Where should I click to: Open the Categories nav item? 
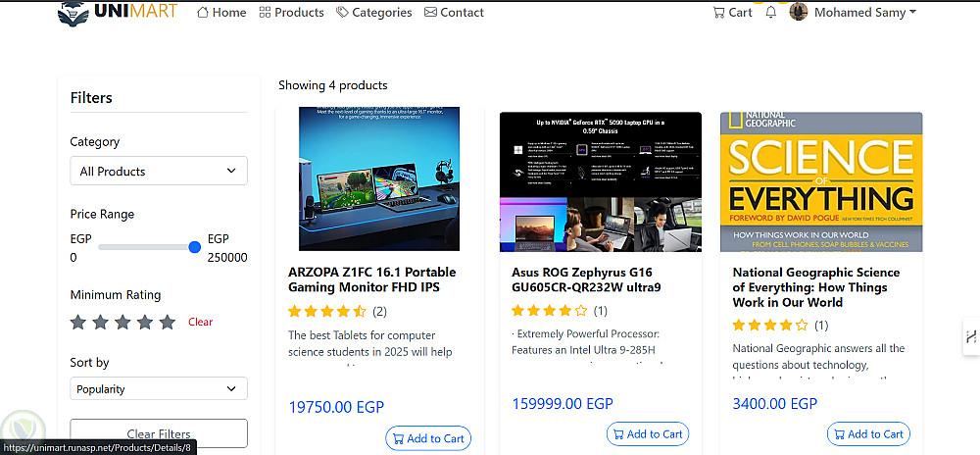(373, 13)
